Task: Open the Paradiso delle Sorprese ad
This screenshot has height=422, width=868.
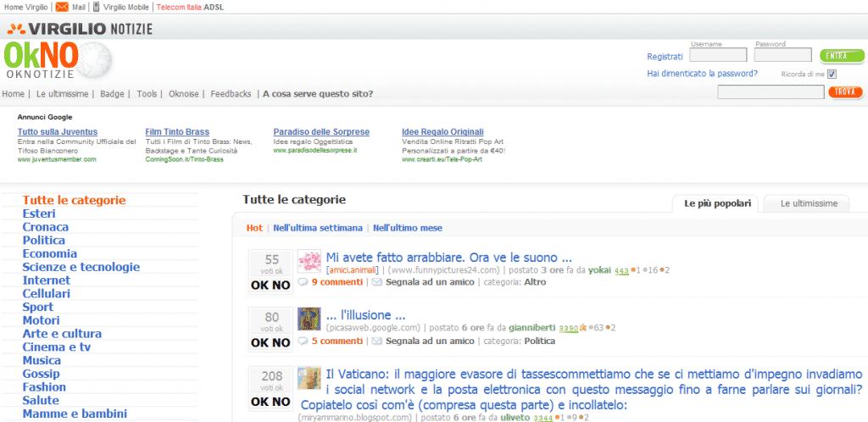Action: point(321,131)
